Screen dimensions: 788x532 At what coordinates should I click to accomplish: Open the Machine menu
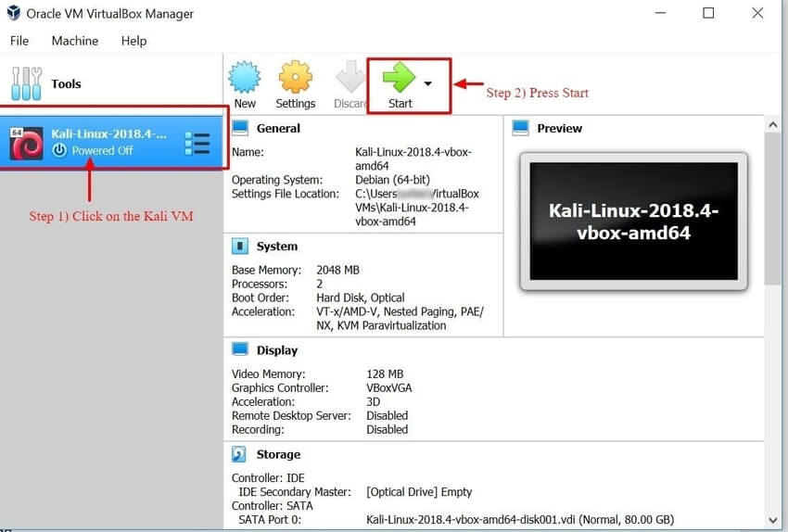point(75,41)
